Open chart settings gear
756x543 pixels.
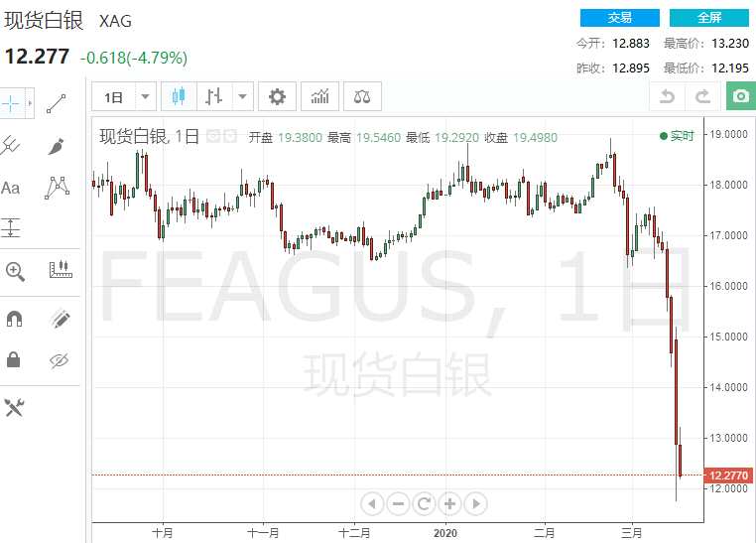pyautogui.click(x=277, y=97)
